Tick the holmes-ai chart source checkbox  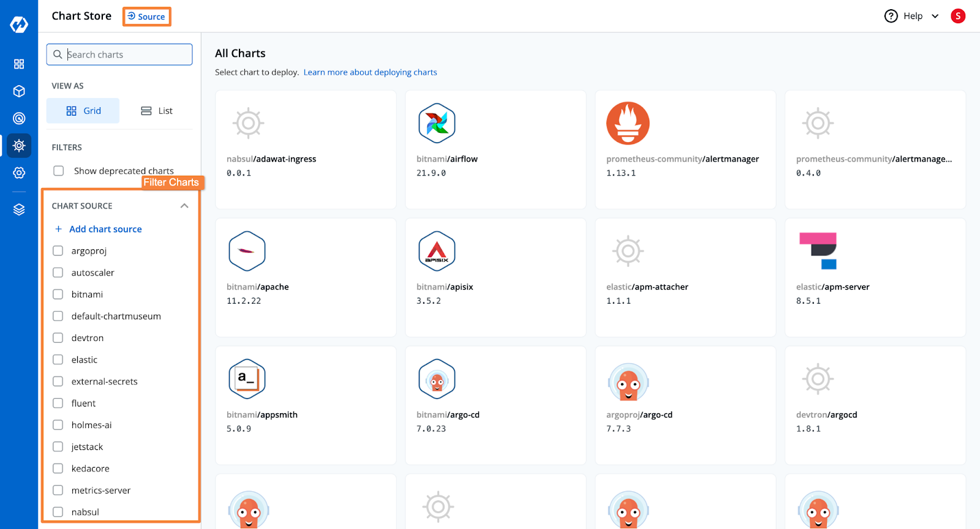(x=58, y=425)
